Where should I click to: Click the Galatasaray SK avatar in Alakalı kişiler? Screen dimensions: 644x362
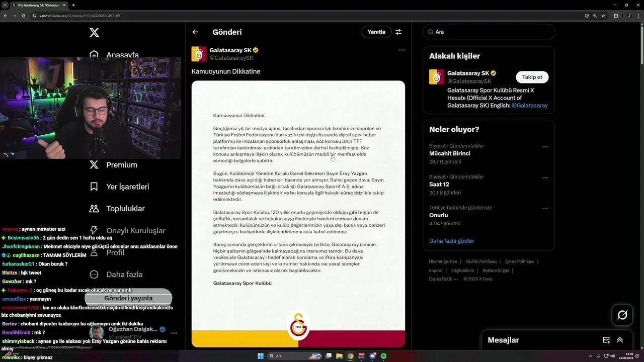[x=436, y=77]
